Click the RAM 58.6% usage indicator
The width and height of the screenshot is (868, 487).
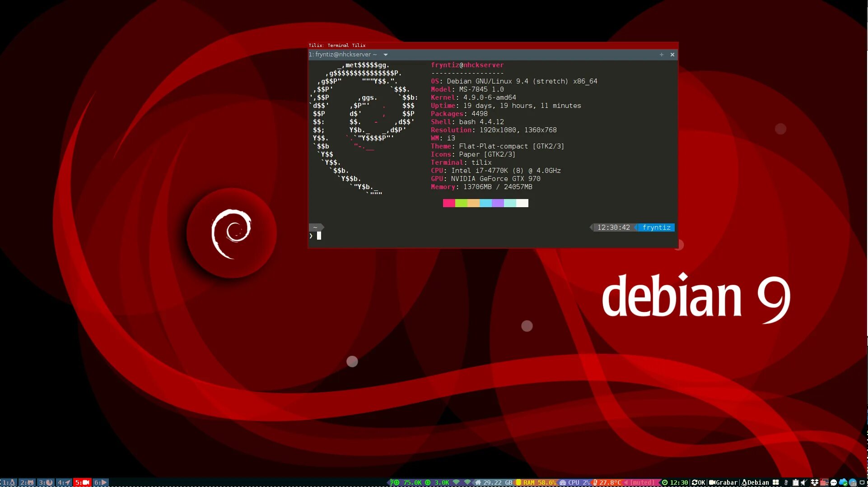tap(536, 482)
